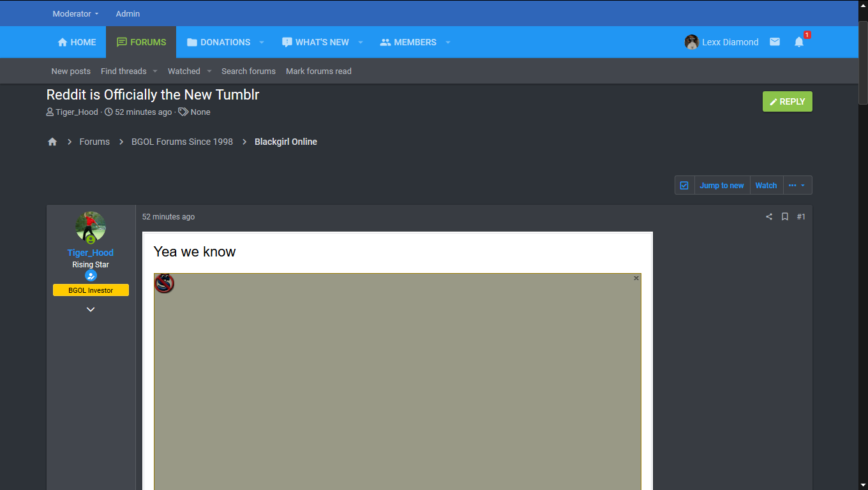This screenshot has height=490, width=868.
Task: Click the blue badge under Rising Star
Action: coord(91,276)
